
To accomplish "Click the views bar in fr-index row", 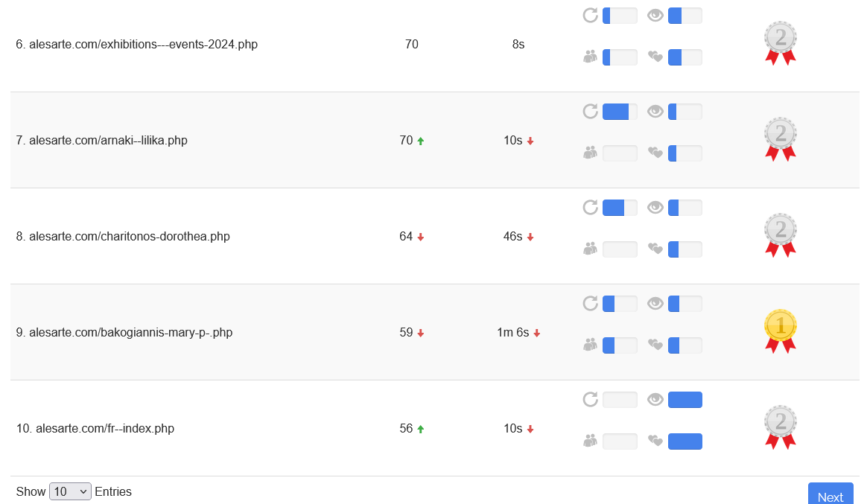I will (685, 400).
